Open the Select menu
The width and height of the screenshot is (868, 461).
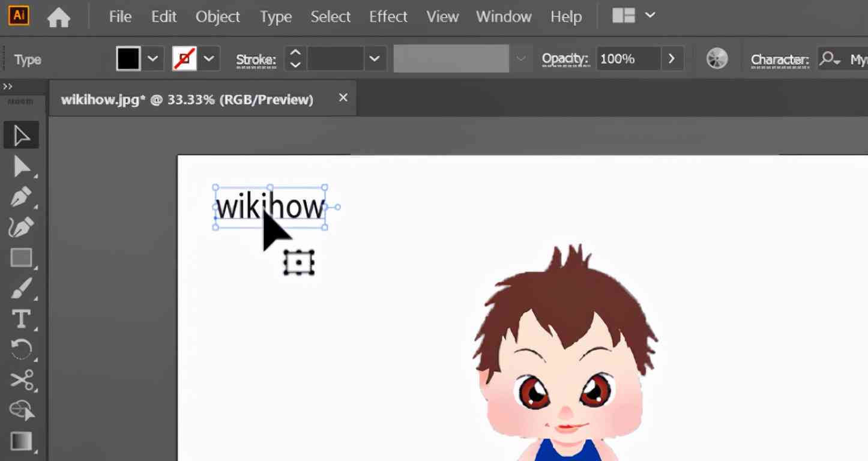[x=331, y=17]
